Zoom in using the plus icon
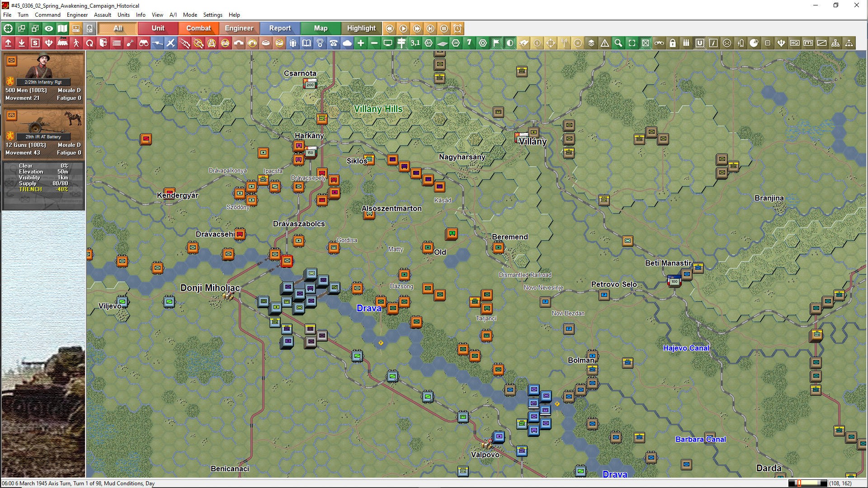The image size is (868, 488). tap(361, 43)
